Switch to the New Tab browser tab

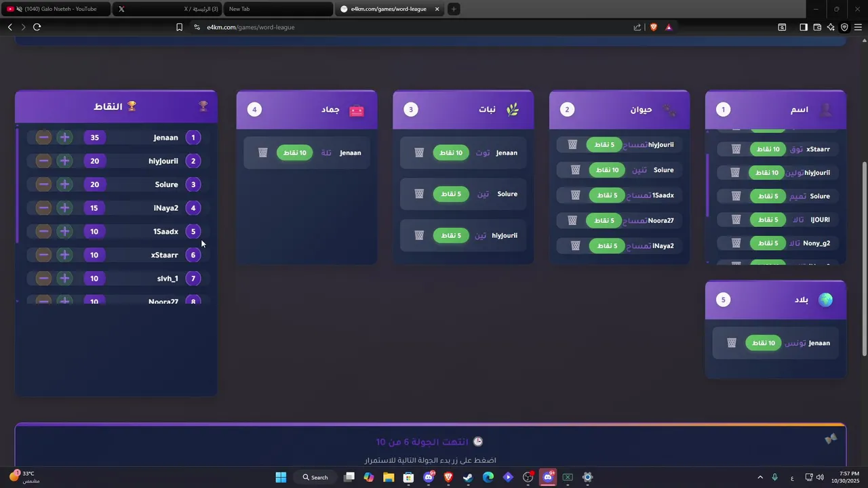[278, 9]
